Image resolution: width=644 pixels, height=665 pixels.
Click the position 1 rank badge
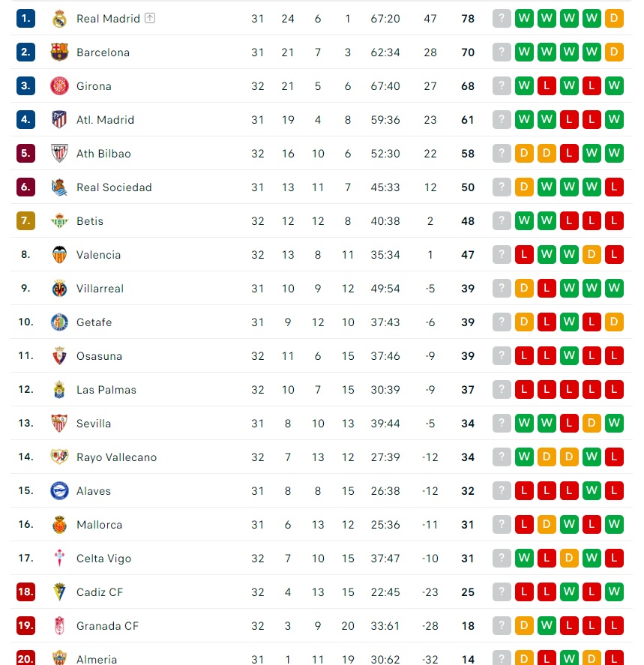pos(25,18)
